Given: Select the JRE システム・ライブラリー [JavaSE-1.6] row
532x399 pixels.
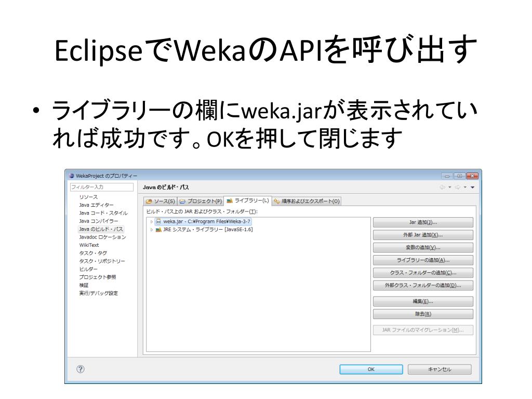Looking at the screenshot, I should [x=204, y=230].
